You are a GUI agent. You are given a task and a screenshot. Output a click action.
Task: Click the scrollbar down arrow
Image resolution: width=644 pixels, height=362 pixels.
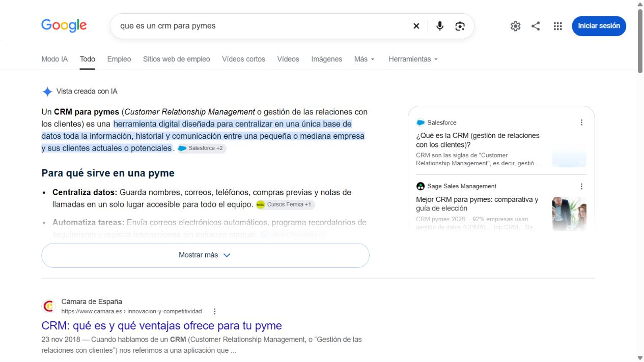[x=640, y=358]
